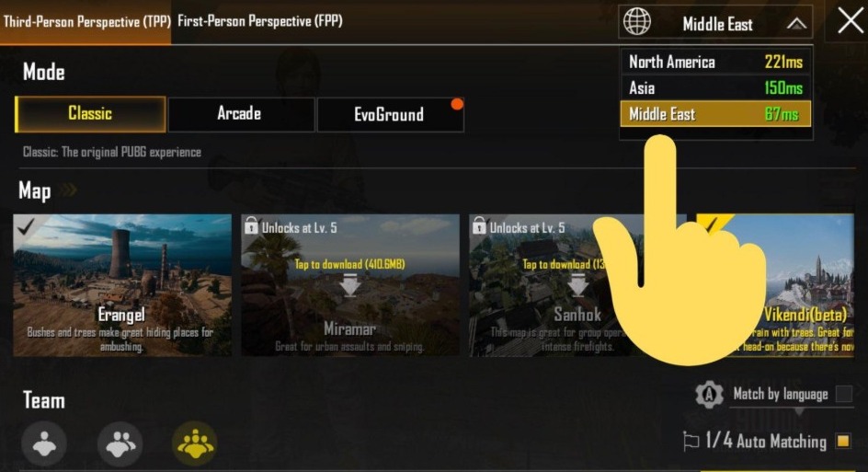Screen dimensions: 868x472
Task: Click the globe server icon
Action: [x=637, y=21]
